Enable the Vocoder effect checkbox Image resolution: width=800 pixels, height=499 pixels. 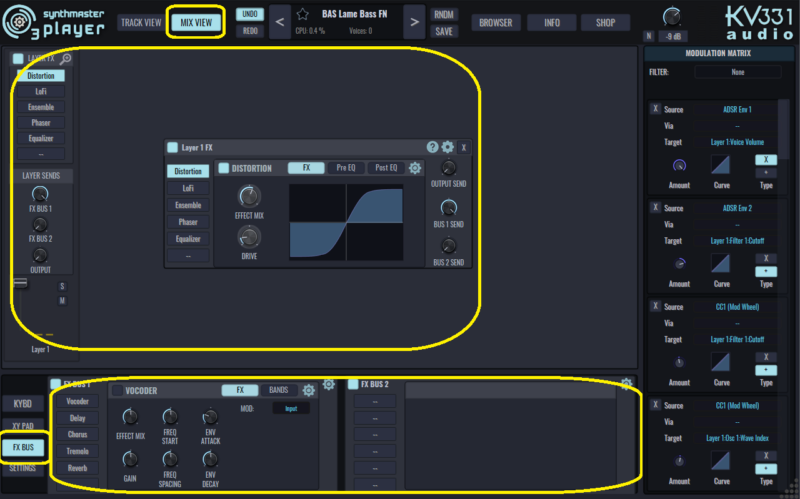[x=117, y=390]
